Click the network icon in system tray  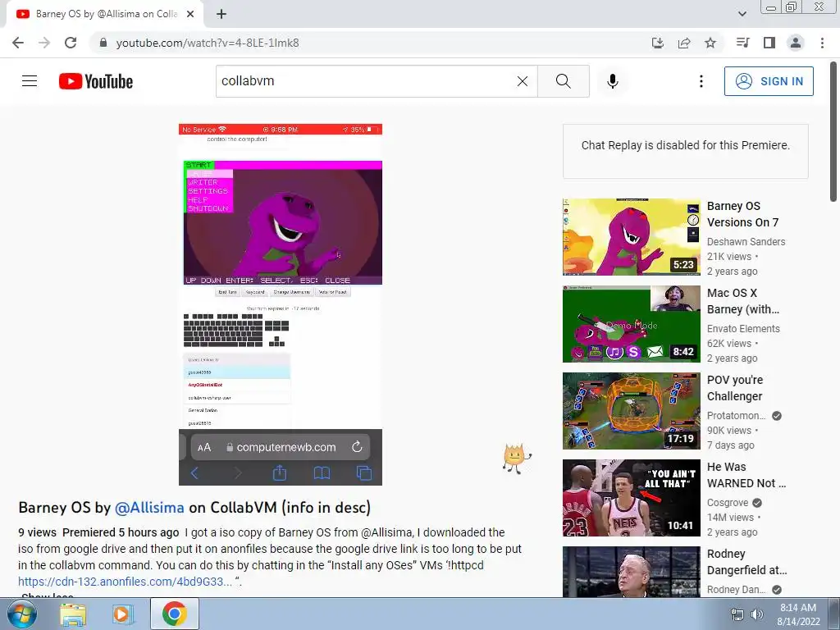(x=737, y=615)
